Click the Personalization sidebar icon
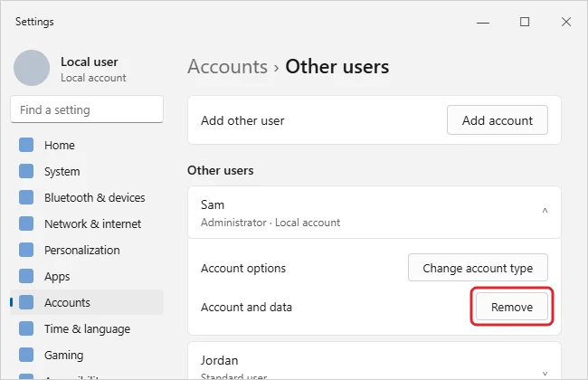The height and width of the screenshot is (380, 588). (x=26, y=250)
